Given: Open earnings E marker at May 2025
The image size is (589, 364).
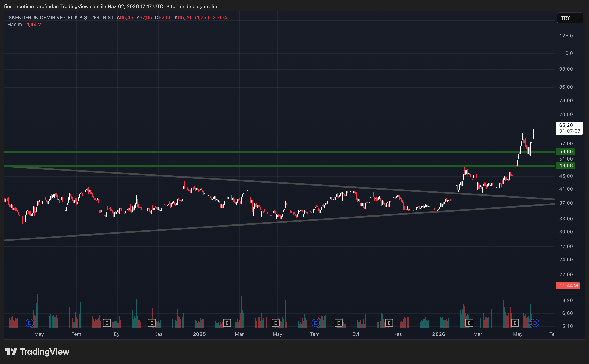Looking at the screenshot, I should [x=275, y=323].
